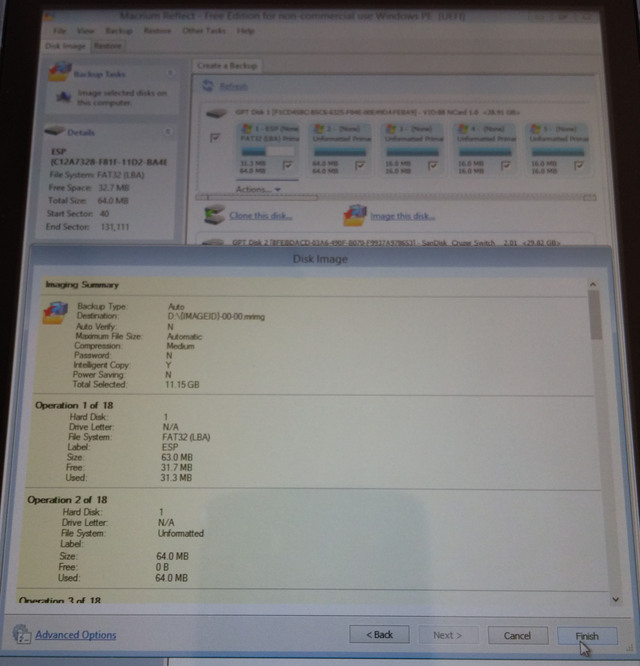
Task: Open the Restore menu
Action: (157, 31)
